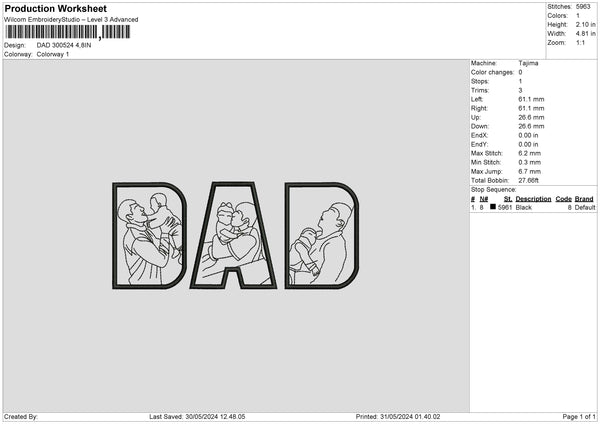The height and width of the screenshot is (424, 600).
Task: Click the Max Jump value "6.7 mm"
Action: (530, 172)
